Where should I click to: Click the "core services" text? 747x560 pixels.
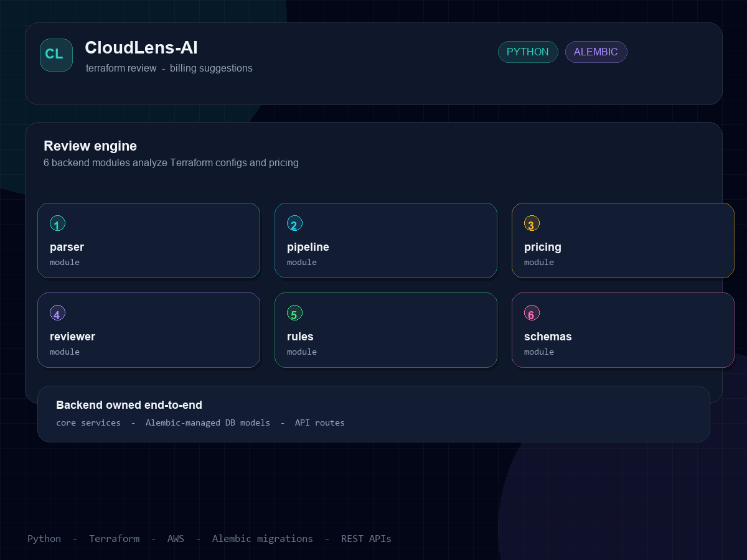88,423
